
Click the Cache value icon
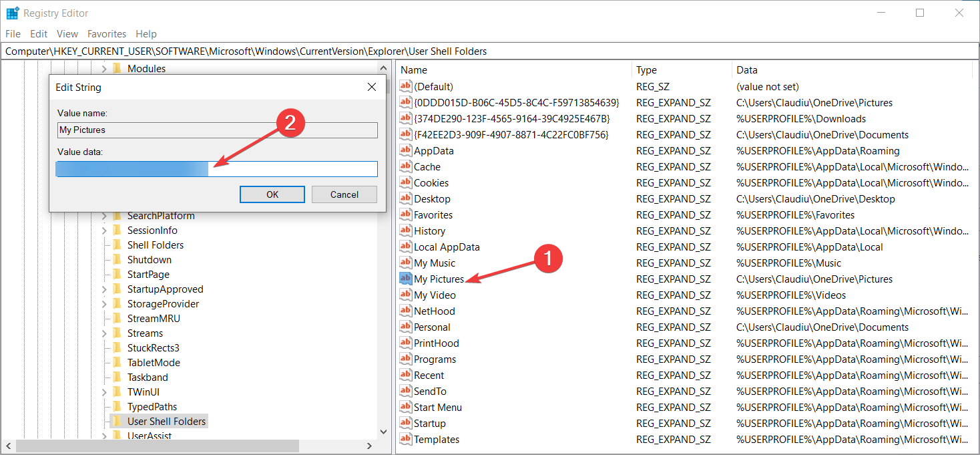coord(406,166)
